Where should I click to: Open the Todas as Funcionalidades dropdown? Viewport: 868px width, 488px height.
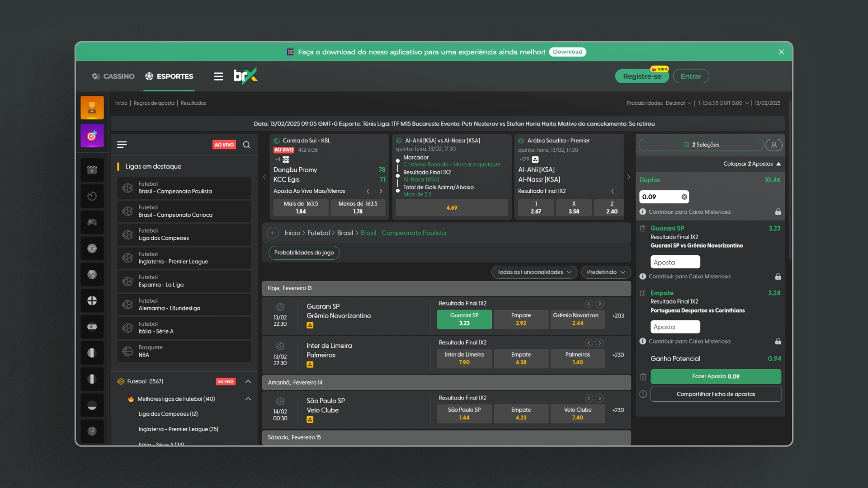pyautogui.click(x=534, y=272)
